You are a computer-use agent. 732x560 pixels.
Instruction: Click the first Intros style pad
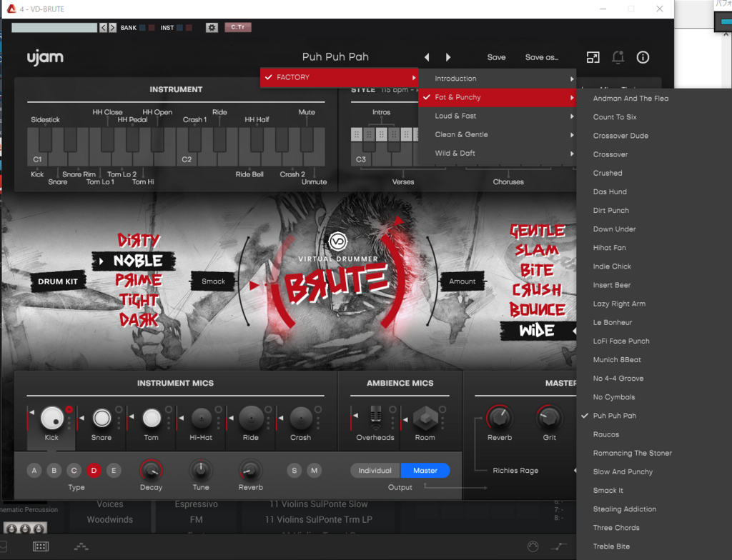[x=357, y=134]
